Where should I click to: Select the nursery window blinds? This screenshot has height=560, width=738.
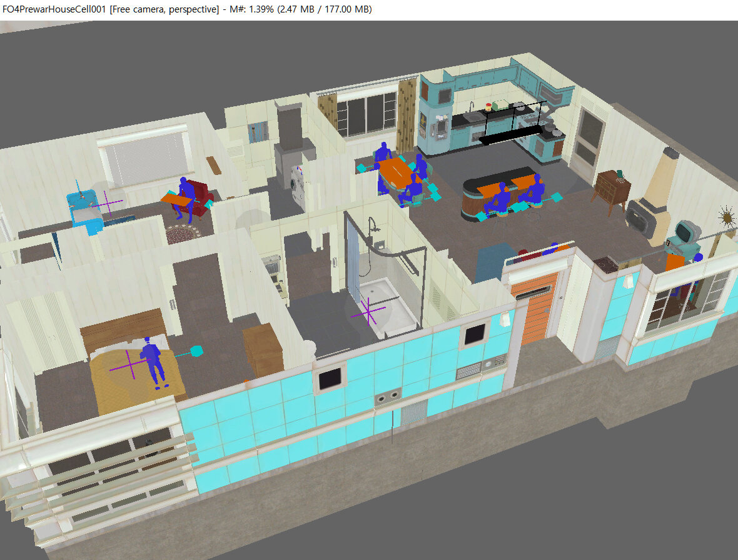tap(146, 157)
